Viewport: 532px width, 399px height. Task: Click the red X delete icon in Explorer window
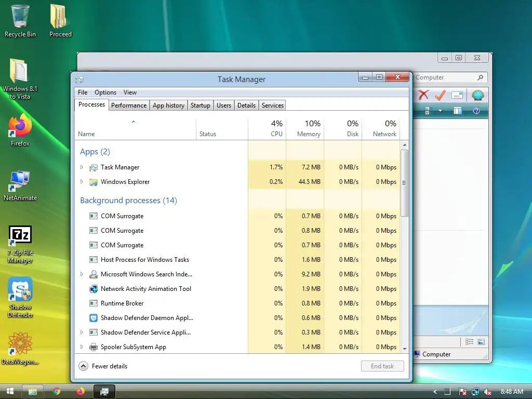(423, 95)
